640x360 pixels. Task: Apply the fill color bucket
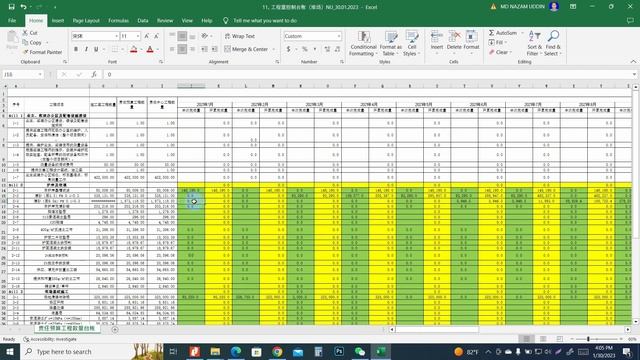[133, 49]
